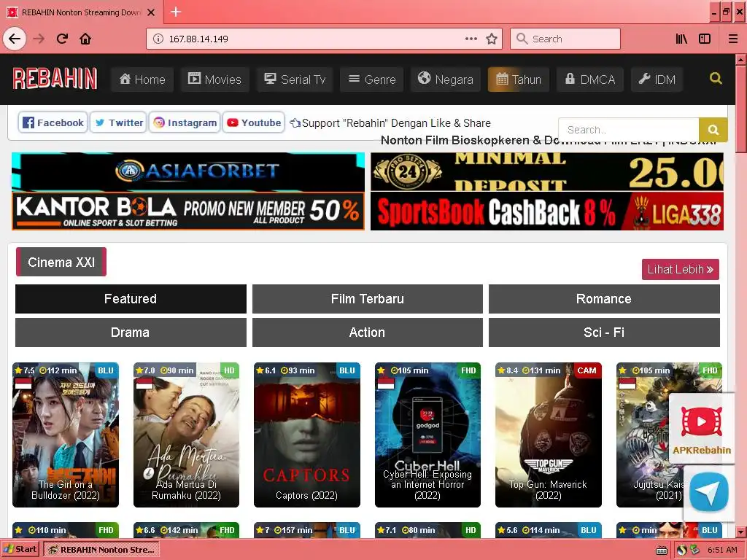Open the Home nav menu item
The image size is (747, 560).
[x=142, y=79]
